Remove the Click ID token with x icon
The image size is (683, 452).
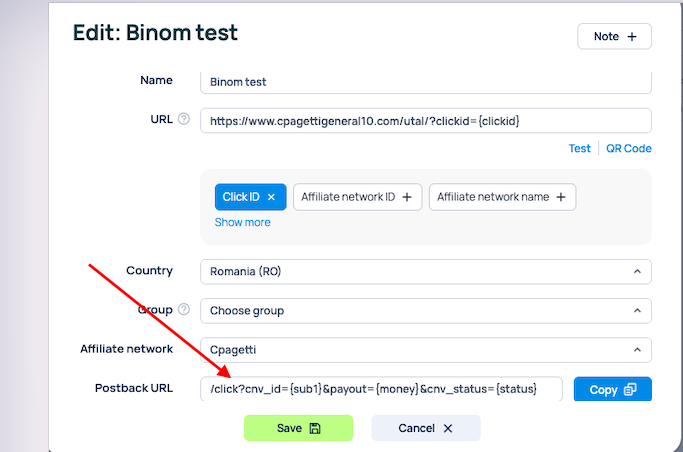click(x=271, y=198)
